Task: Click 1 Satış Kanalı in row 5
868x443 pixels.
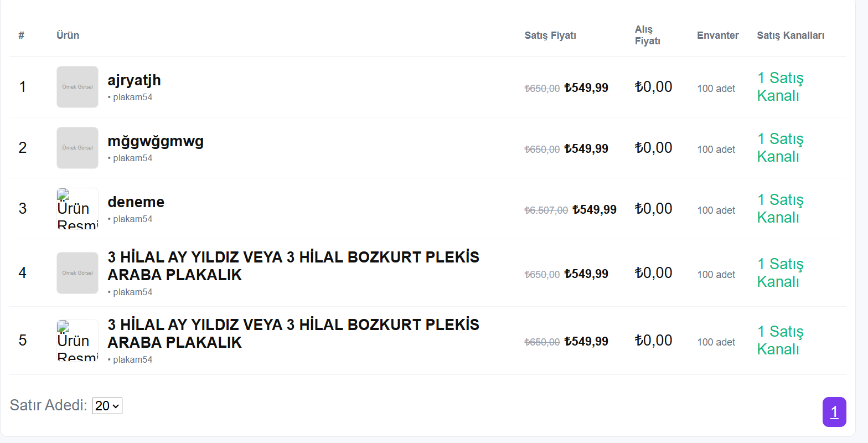Action: pos(780,341)
